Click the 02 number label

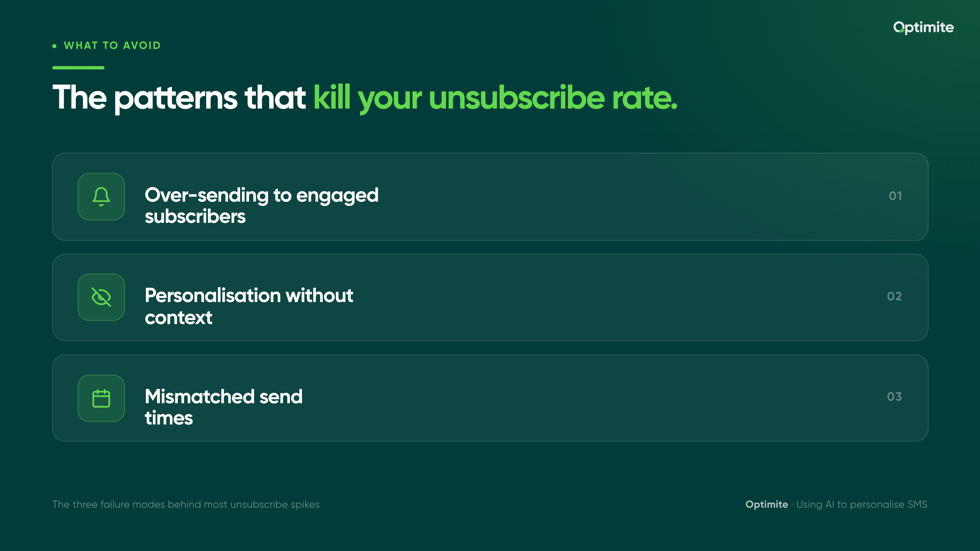[895, 296]
